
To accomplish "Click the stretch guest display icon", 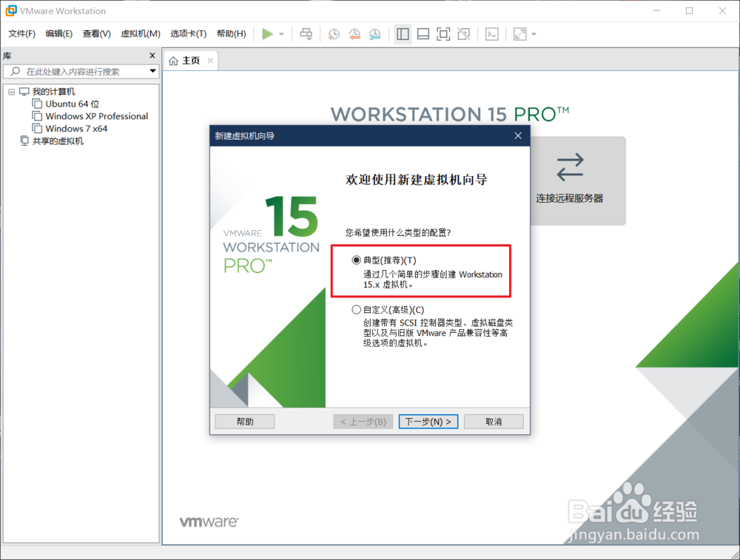I will click(520, 34).
